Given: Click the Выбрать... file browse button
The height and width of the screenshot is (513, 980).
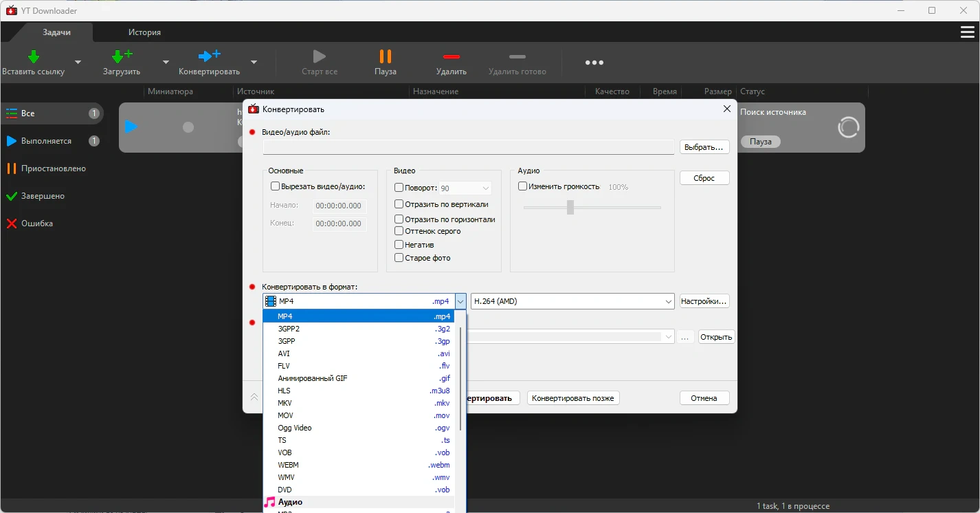Looking at the screenshot, I should 704,147.
